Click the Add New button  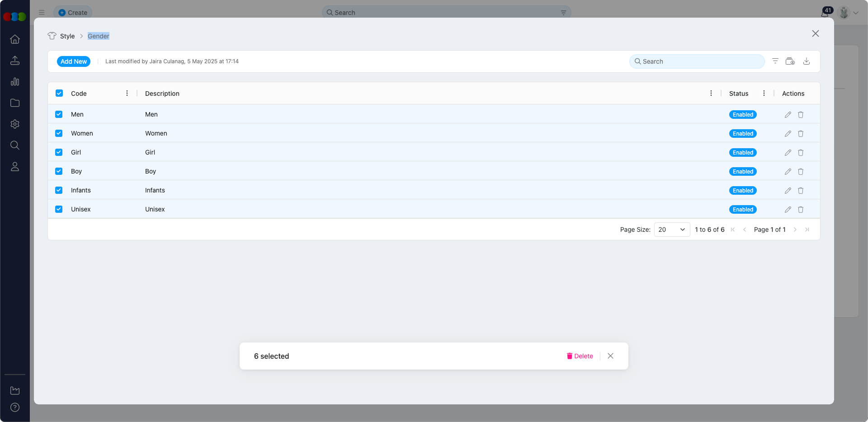click(x=74, y=61)
